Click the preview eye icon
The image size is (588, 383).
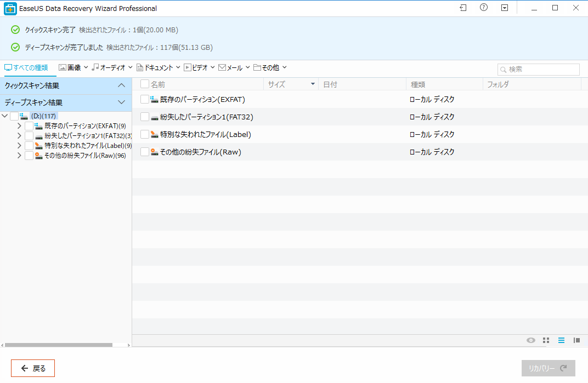tap(530, 340)
